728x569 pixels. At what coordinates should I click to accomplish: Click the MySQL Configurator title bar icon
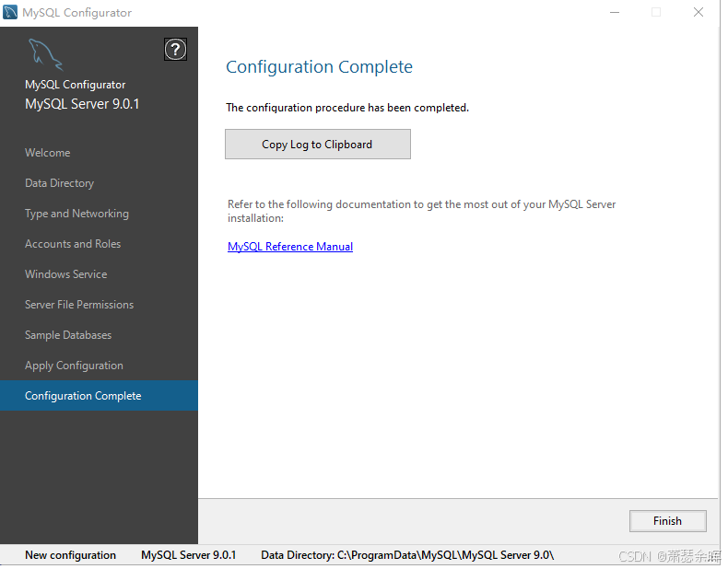(11, 12)
